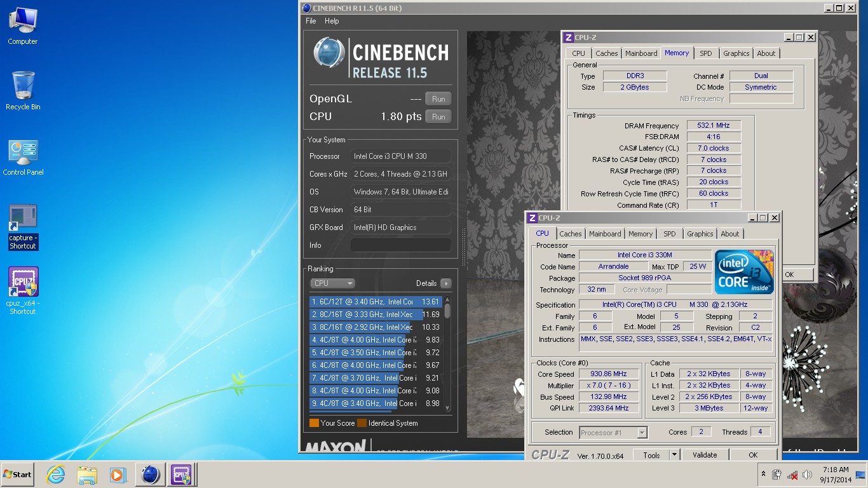Open the Control Panel desktop icon
Image resolution: width=868 pixels, height=488 pixels.
click(x=23, y=158)
